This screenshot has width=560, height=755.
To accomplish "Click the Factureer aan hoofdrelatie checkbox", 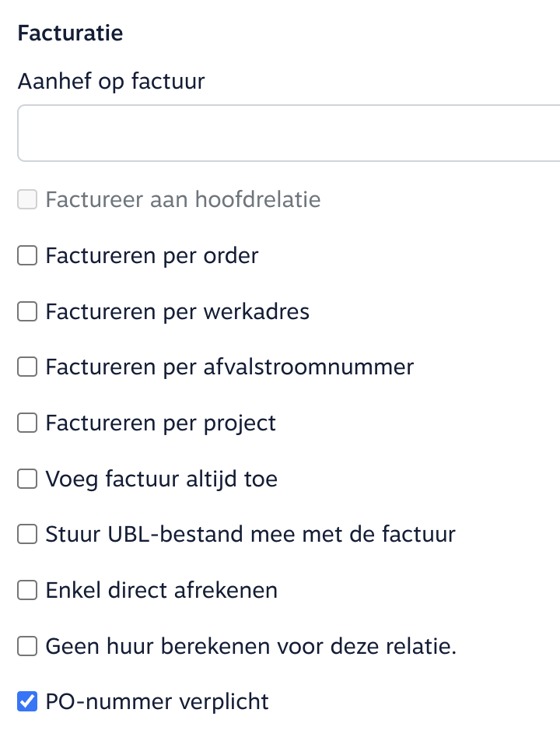I will (x=27, y=200).
